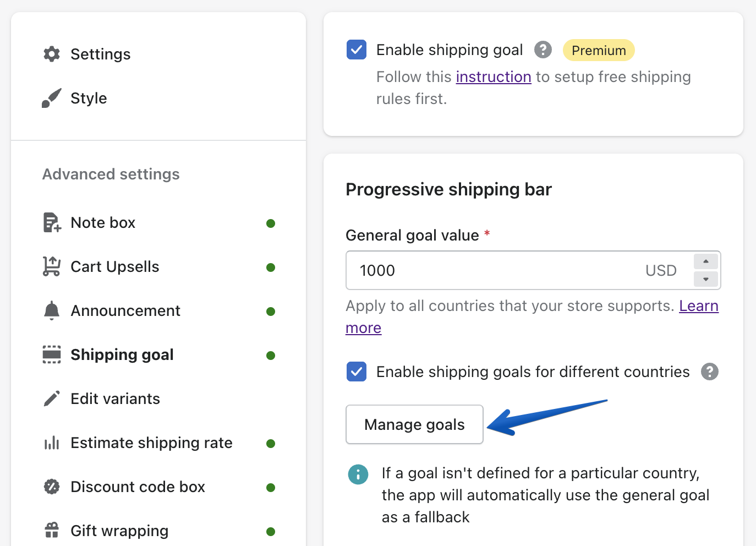Click the Learn more link
Image resolution: width=756 pixels, height=546 pixels.
tap(698, 306)
